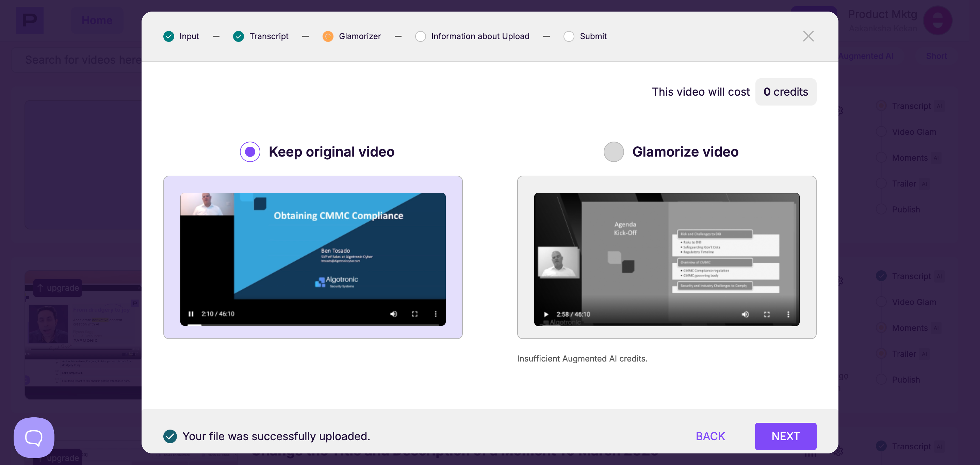Image resolution: width=980 pixels, height=465 pixels.
Task: Click the P logo in background page
Action: (30, 20)
